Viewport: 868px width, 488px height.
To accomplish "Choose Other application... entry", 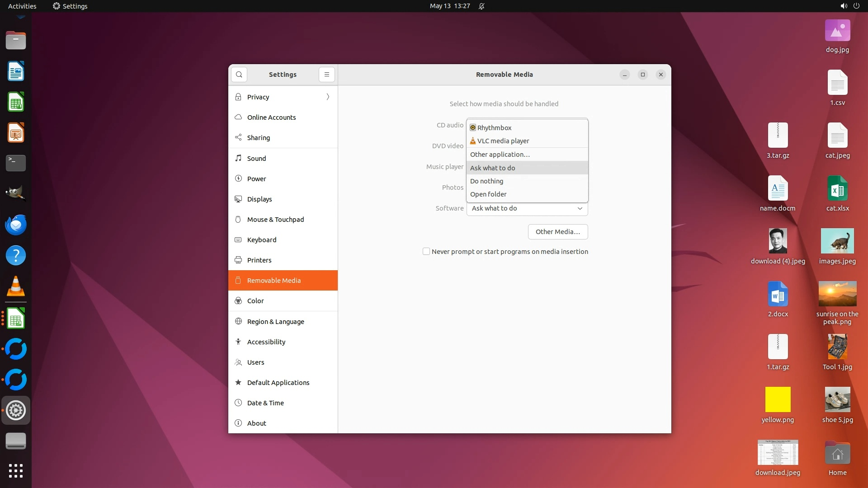I will 500,155.
